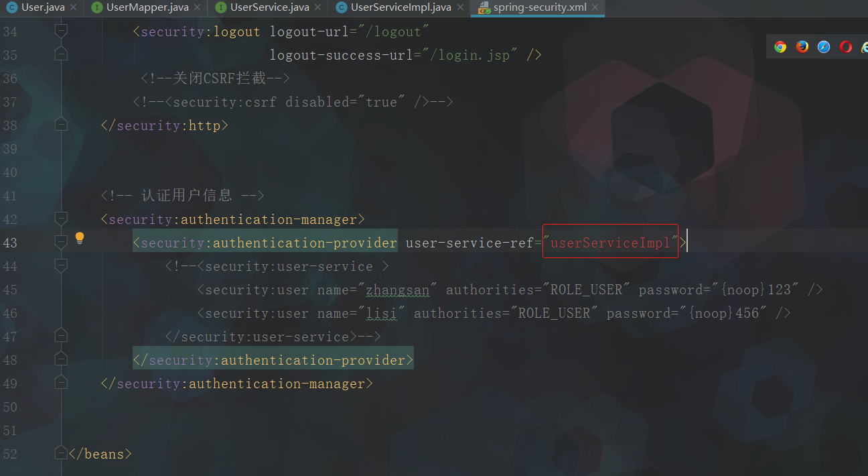Close the User.java tab
The width and height of the screenshot is (868, 476).
pyautogui.click(x=73, y=8)
